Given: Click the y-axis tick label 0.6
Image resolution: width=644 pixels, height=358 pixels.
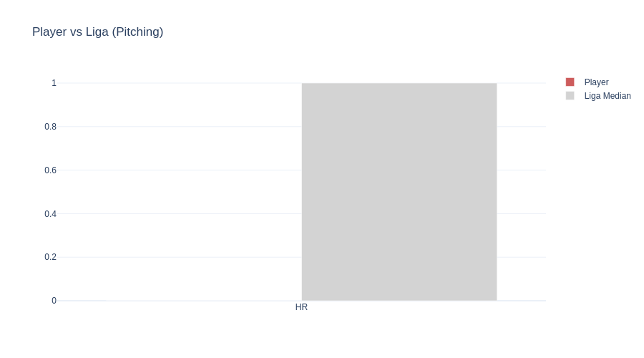Looking at the screenshot, I should pos(50,170).
